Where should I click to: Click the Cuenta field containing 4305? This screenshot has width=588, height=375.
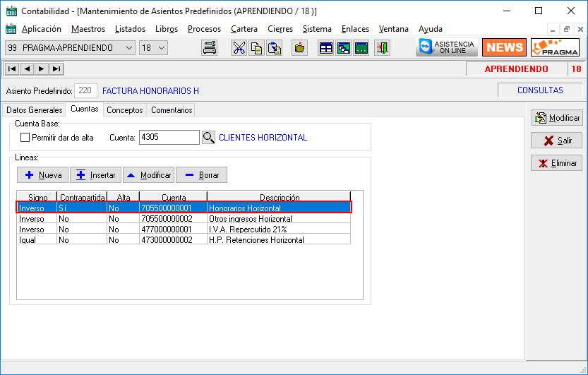(169, 138)
